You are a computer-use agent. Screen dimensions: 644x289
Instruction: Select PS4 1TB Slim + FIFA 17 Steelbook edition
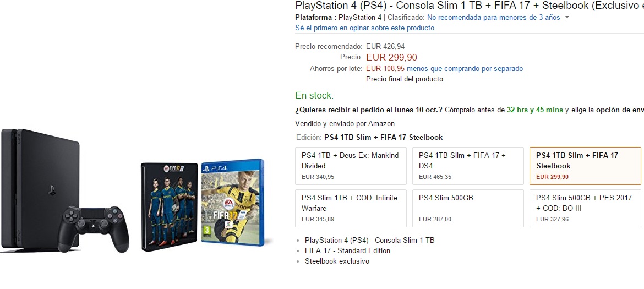pyautogui.click(x=585, y=166)
